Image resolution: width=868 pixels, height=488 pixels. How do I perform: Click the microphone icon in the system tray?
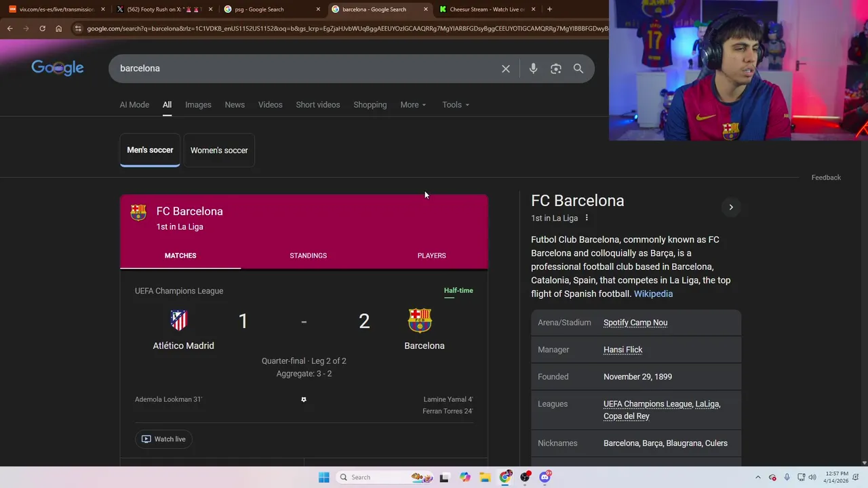pos(787,477)
